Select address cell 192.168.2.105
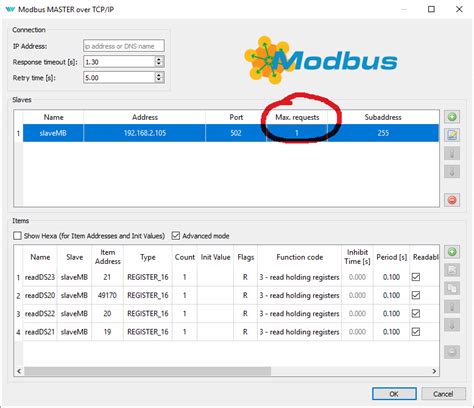 pyautogui.click(x=145, y=133)
